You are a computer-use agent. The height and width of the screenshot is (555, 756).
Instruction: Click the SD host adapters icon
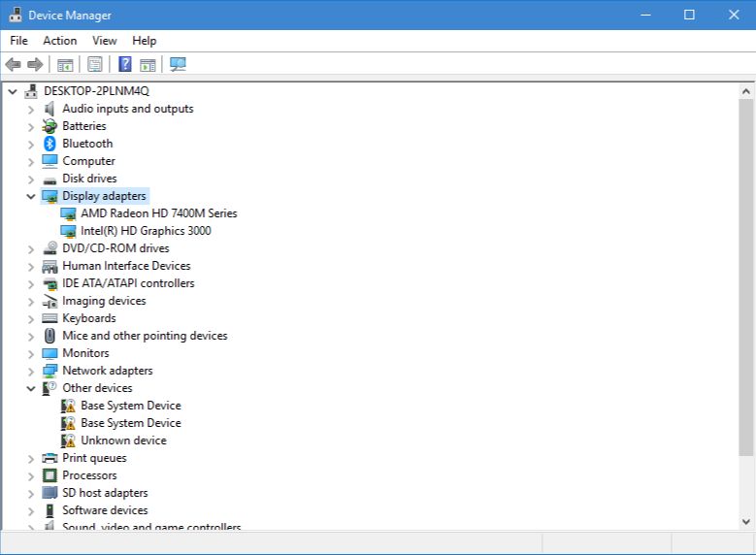pyautogui.click(x=49, y=492)
